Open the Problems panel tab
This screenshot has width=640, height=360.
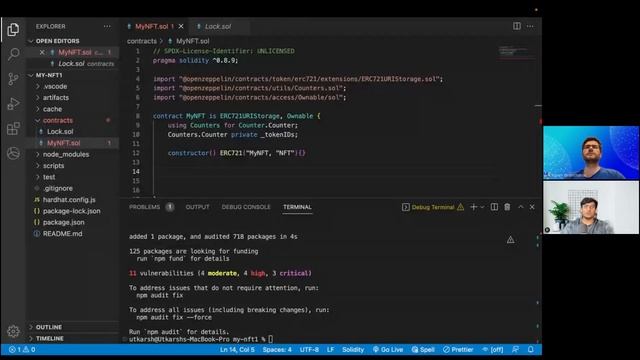coord(144,207)
